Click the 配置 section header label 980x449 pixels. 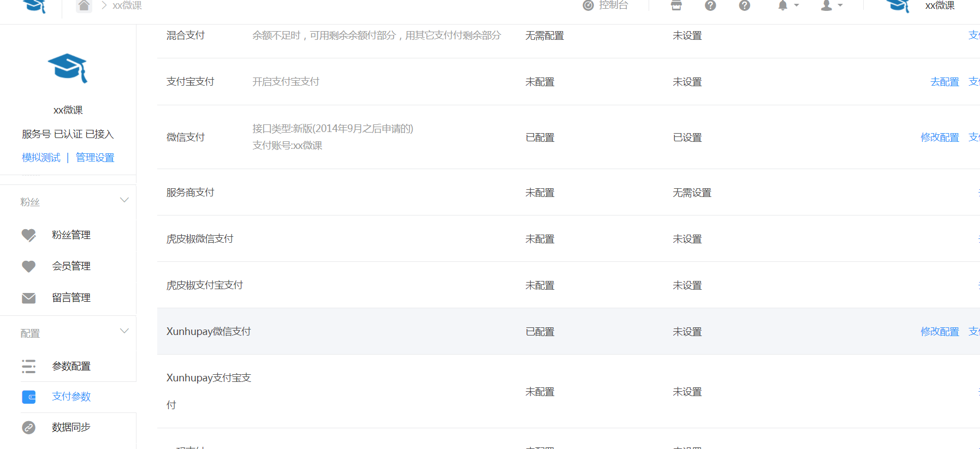pos(30,333)
